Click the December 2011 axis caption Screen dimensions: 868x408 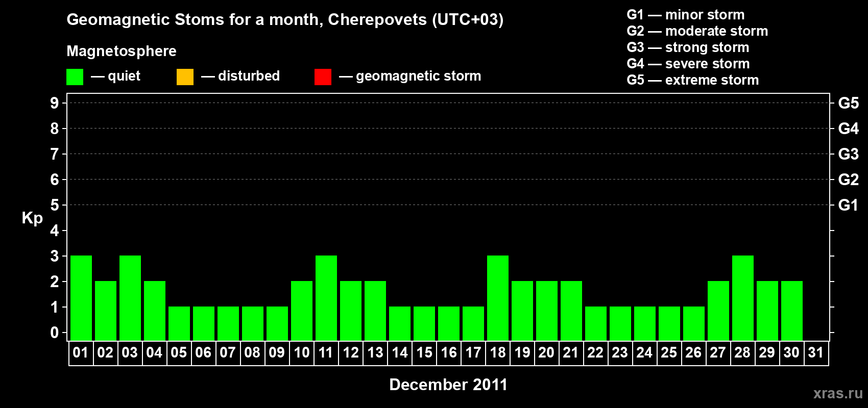click(x=448, y=385)
